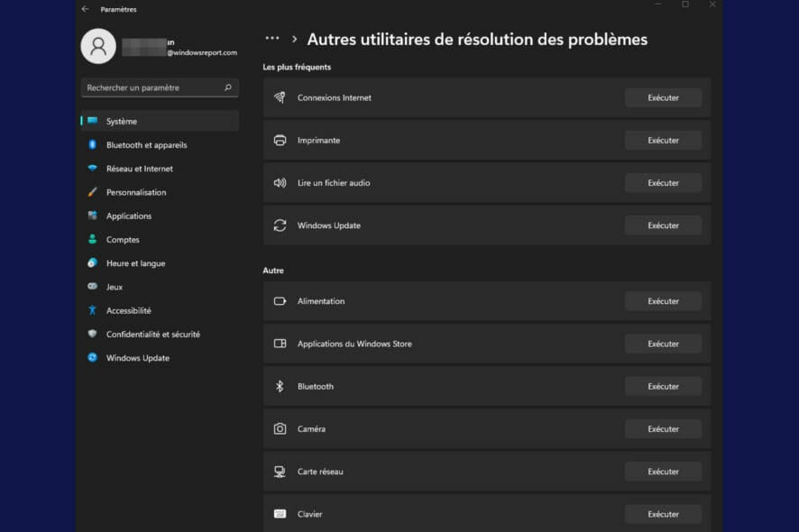Click the Bluetooth et appareils icon
The image size is (799, 532).
coord(92,144)
